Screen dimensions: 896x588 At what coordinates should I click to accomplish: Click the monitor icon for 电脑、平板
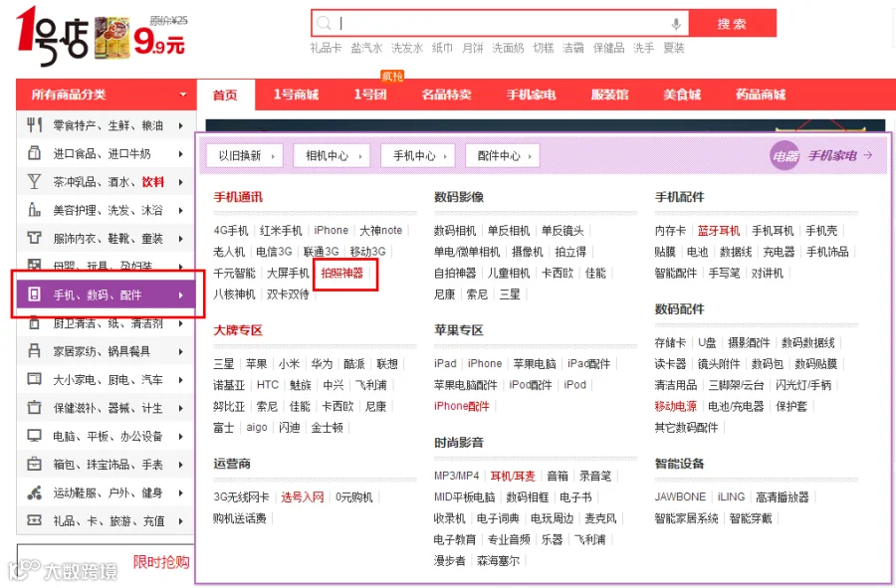pos(34,436)
